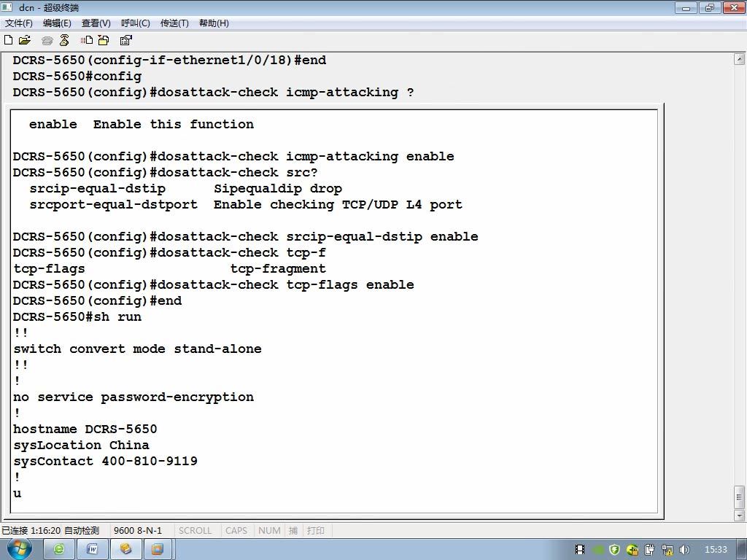Screen dimensions: 747x560
Task: Click the film strip tray icon
Action: [580, 550]
